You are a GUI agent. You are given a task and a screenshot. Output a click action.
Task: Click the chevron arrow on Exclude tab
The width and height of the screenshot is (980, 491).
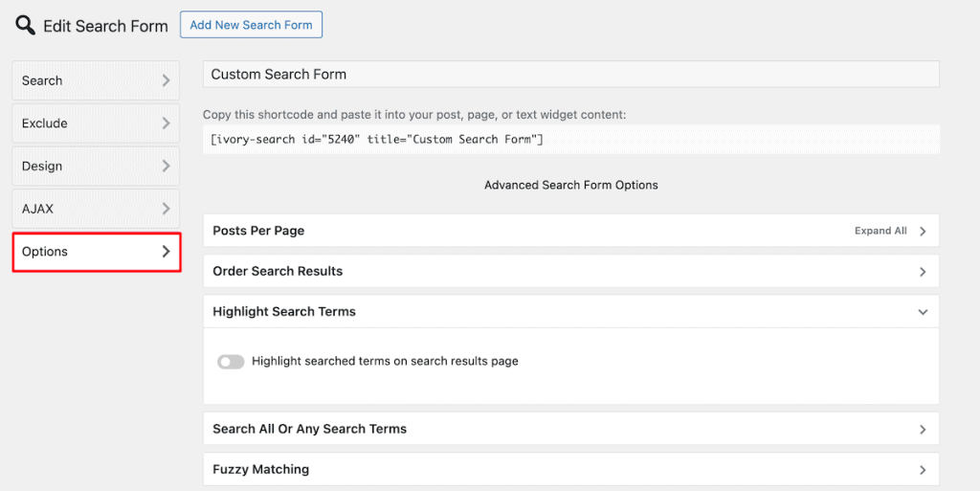click(x=167, y=123)
